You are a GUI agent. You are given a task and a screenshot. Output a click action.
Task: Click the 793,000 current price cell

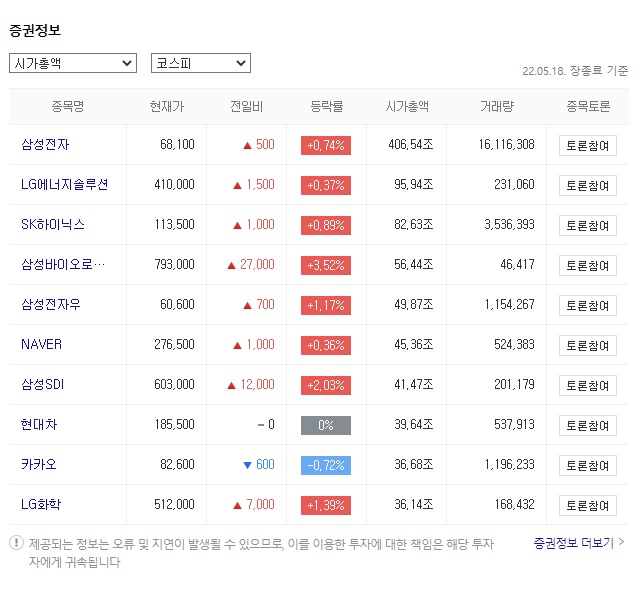click(x=174, y=264)
